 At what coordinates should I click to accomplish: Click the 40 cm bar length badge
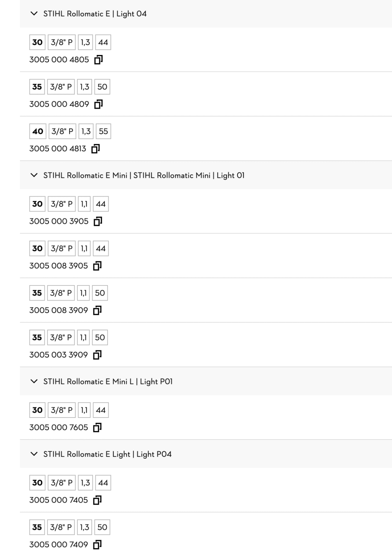tap(38, 131)
